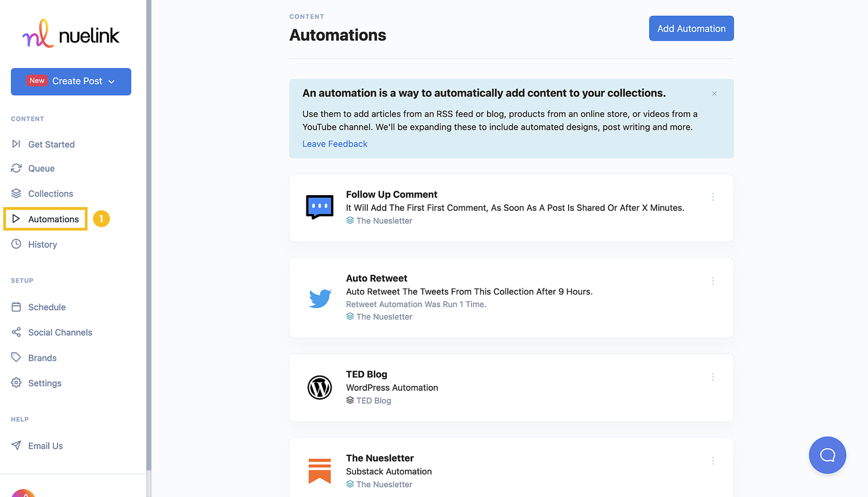Viewport: 868px width, 497px height.
Task: Click the Substack icon on The Nuesletter card
Action: pyautogui.click(x=320, y=470)
